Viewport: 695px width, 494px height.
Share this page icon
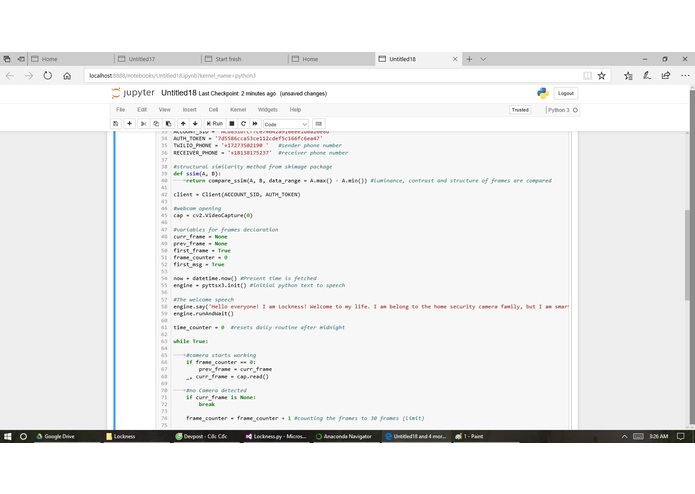click(666, 76)
